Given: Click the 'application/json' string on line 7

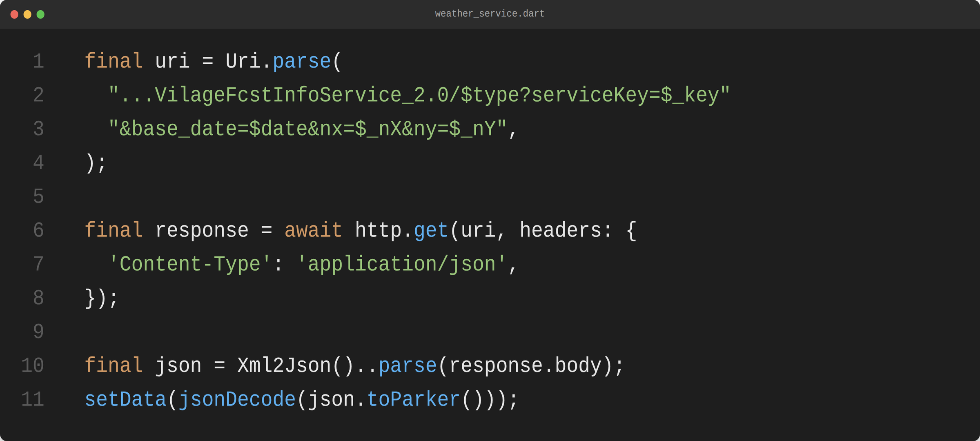Looking at the screenshot, I should [x=402, y=264].
